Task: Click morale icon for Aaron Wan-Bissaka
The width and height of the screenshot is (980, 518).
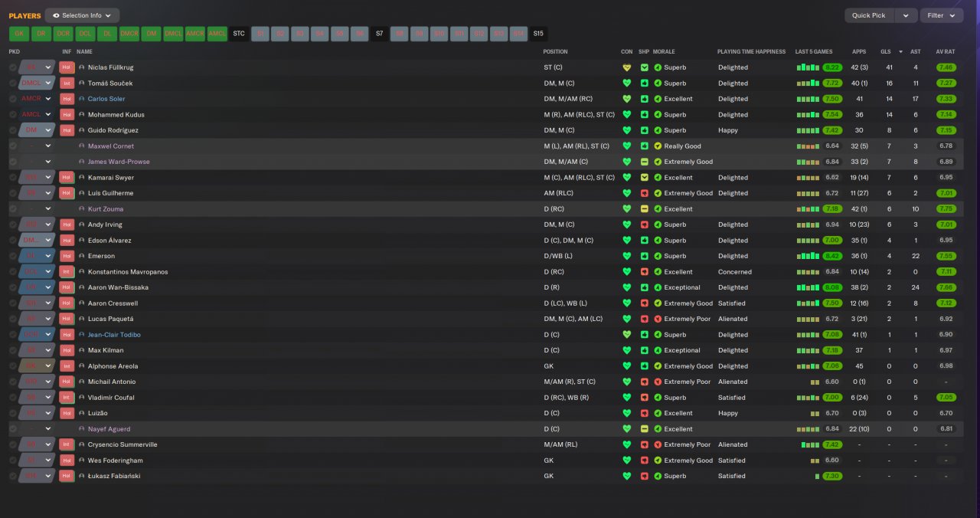Action: (658, 287)
